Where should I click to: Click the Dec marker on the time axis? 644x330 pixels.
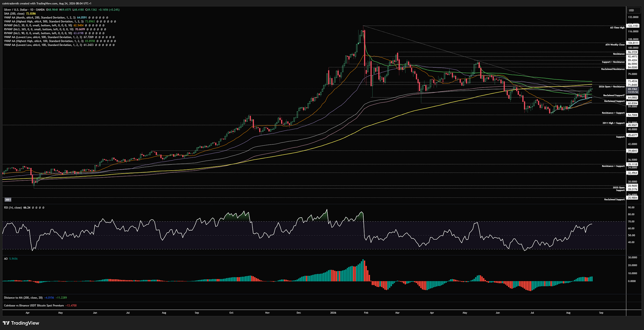pos(299,313)
